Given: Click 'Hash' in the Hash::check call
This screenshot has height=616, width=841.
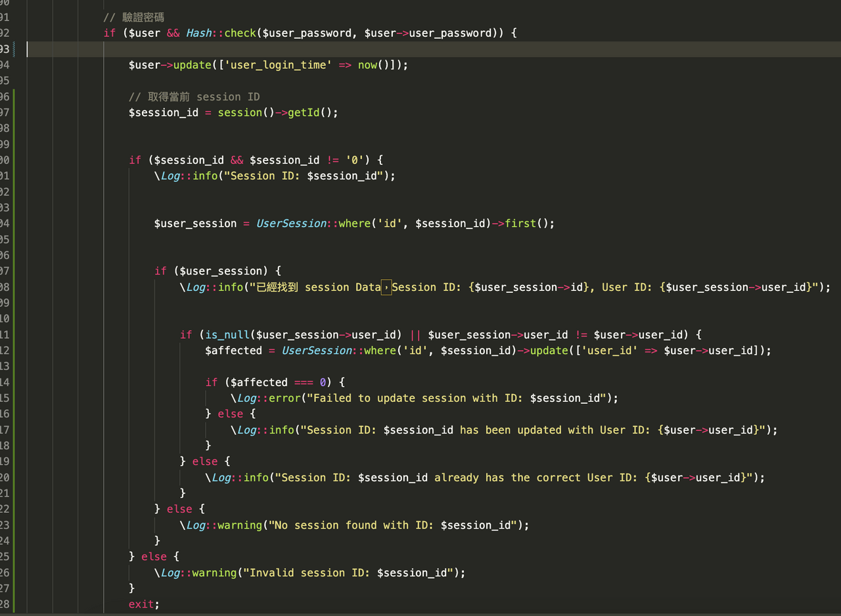Looking at the screenshot, I should point(199,33).
